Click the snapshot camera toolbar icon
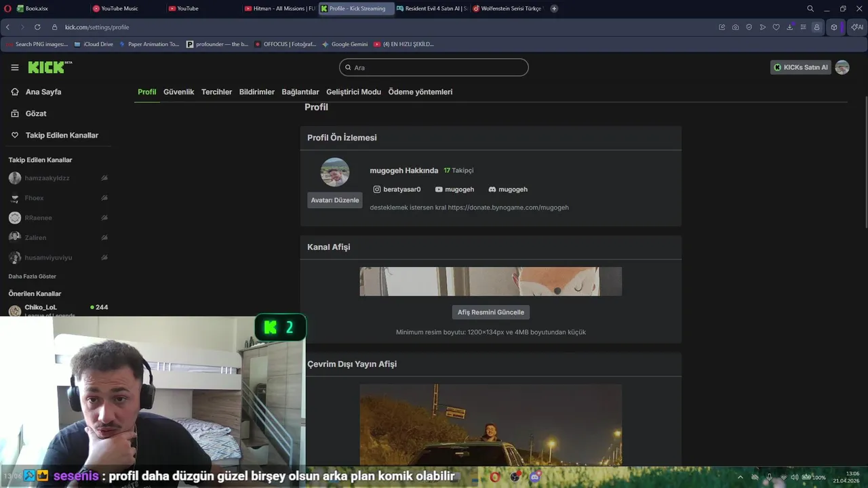 point(736,27)
